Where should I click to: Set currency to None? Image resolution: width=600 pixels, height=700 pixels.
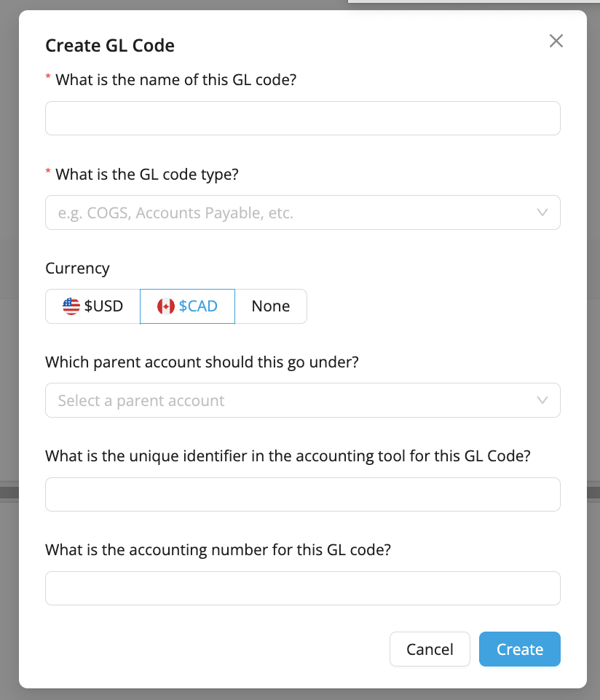(271, 306)
